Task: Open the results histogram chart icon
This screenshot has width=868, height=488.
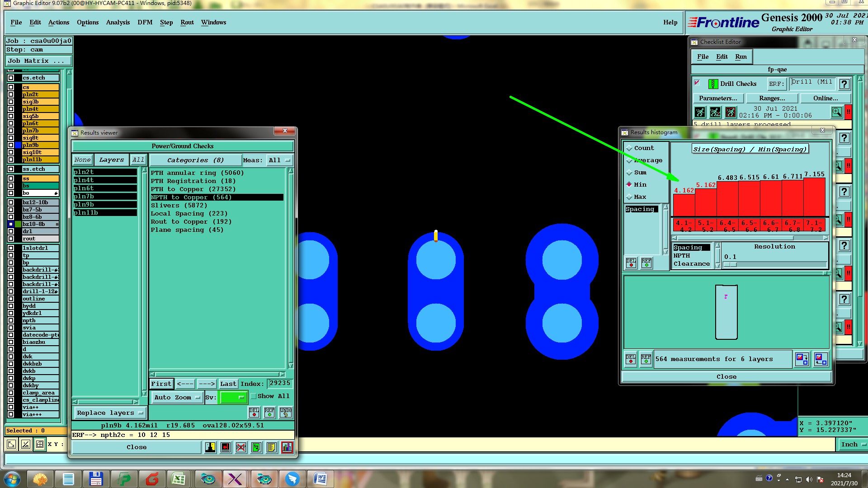Action: [x=287, y=447]
